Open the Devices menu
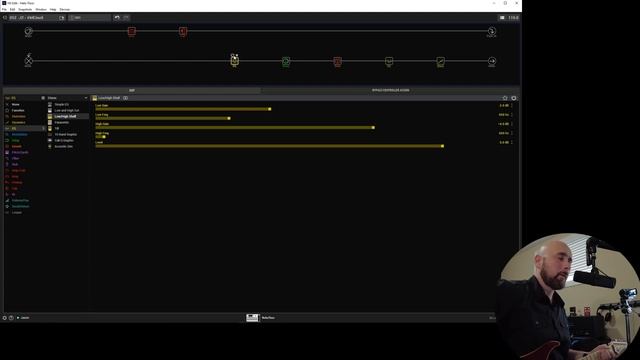This screenshot has width=640, height=360. [64, 9]
